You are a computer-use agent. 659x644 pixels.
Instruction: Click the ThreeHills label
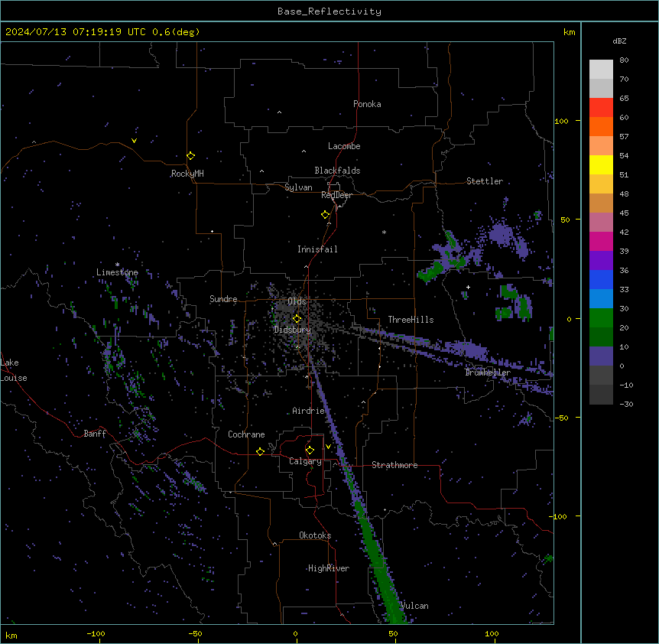coord(411,320)
